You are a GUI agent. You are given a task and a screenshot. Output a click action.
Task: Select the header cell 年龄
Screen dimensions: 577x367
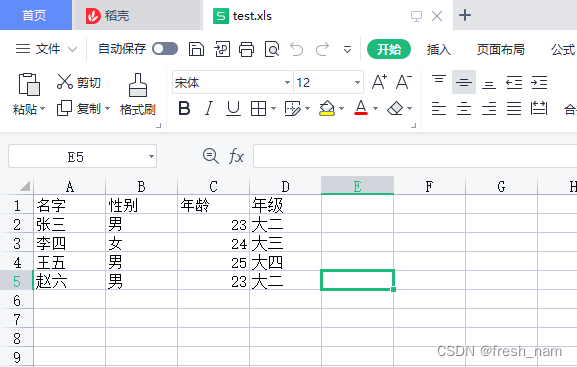point(213,205)
